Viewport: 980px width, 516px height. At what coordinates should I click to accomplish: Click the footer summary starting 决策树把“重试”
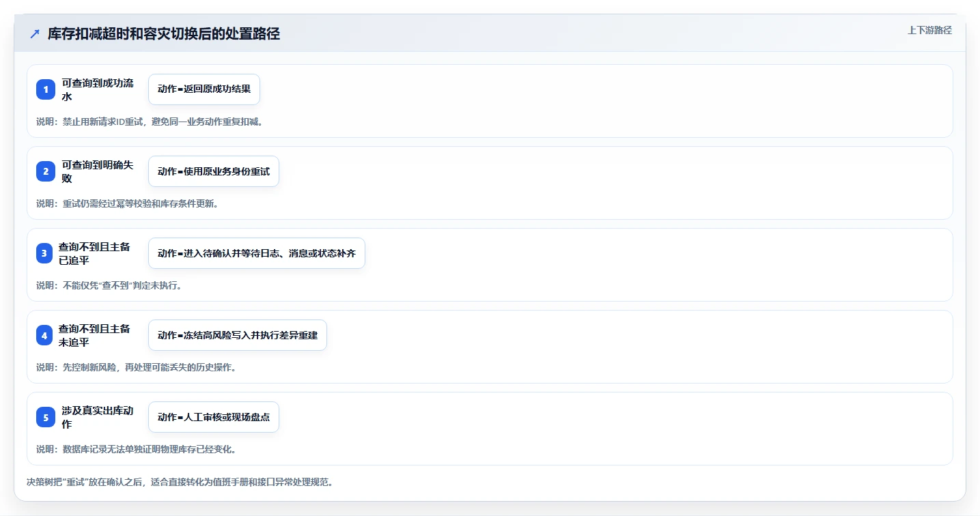pos(180,482)
